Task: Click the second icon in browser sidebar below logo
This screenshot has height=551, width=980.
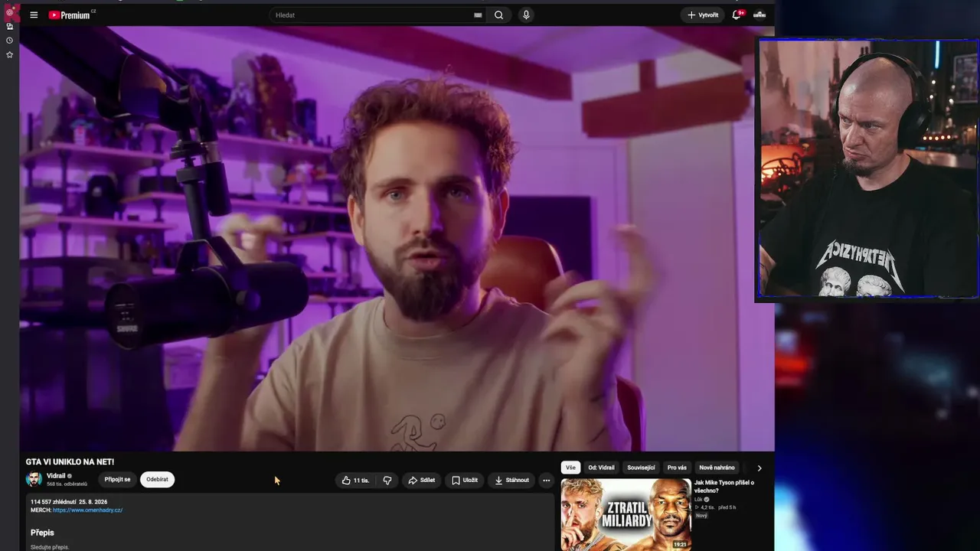Action: [9, 27]
